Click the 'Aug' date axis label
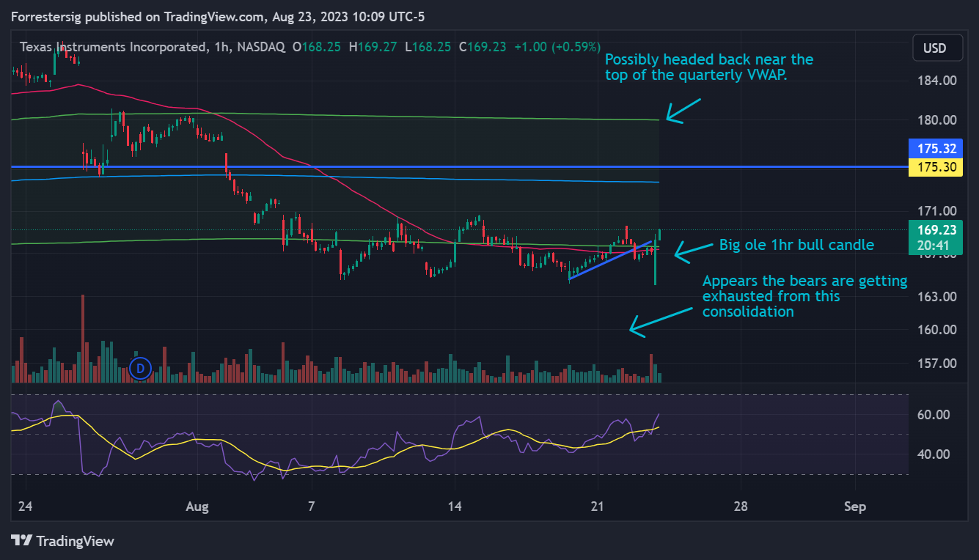 pyautogui.click(x=197, y=506)
